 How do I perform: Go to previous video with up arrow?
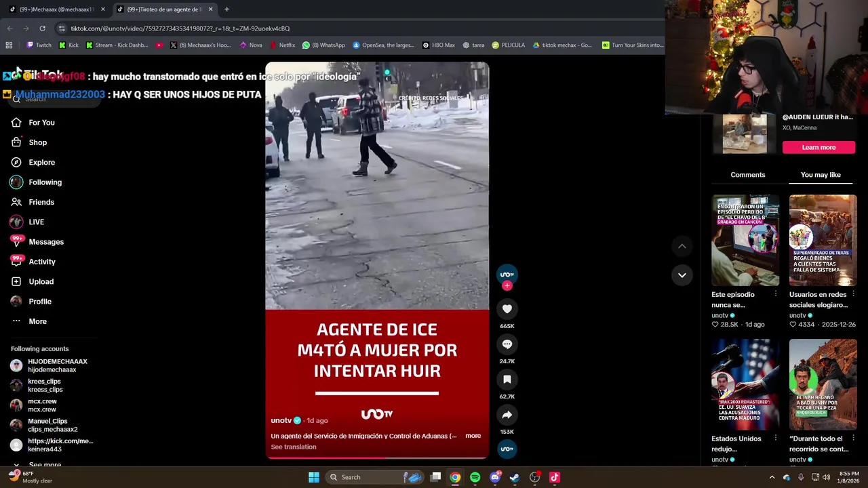682,247
